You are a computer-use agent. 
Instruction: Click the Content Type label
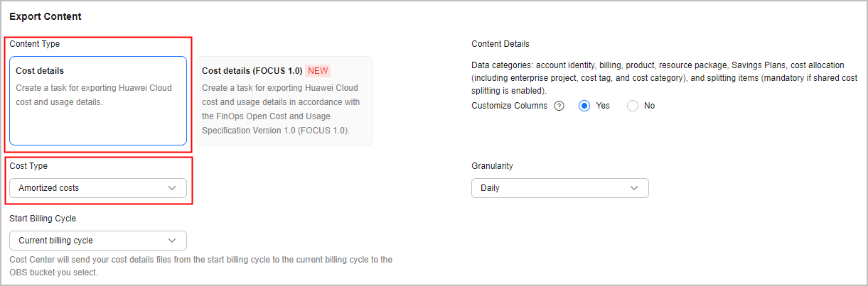35,44
